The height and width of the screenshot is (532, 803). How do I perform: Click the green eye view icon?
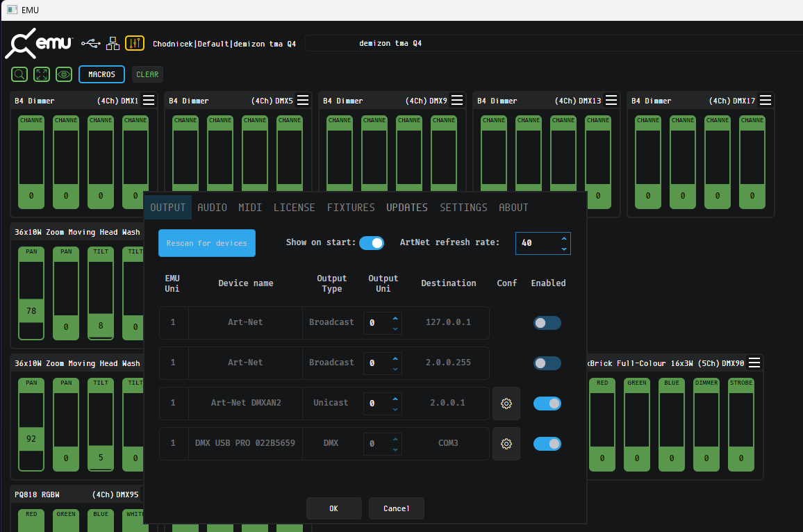[x=64, y=74]
